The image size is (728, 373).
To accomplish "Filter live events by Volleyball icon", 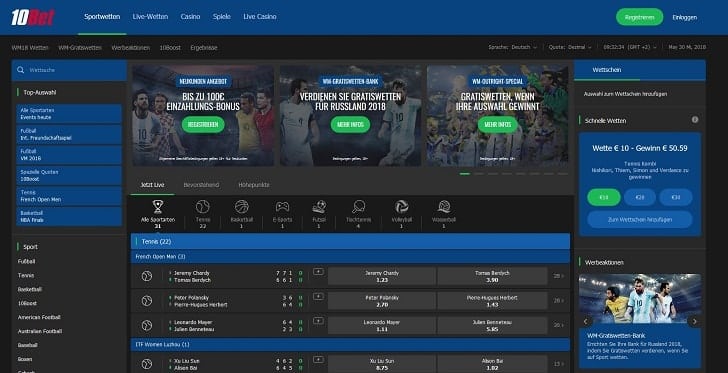I will 402,207.
